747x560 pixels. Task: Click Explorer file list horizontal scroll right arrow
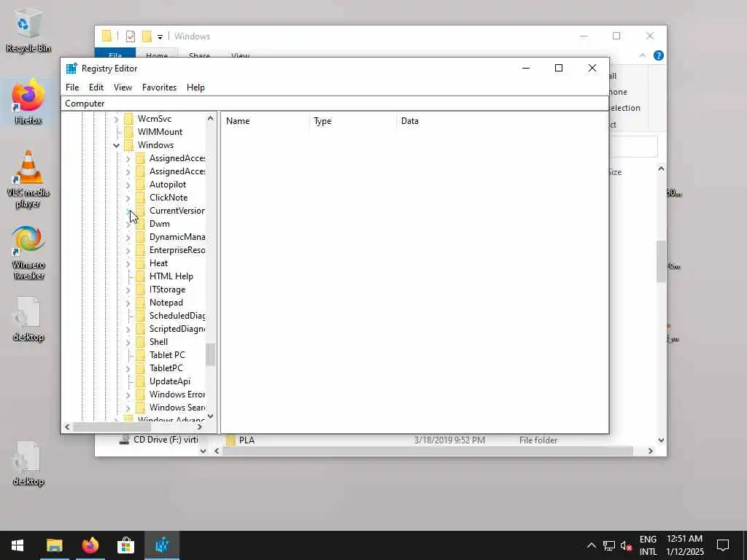point(650,451)
